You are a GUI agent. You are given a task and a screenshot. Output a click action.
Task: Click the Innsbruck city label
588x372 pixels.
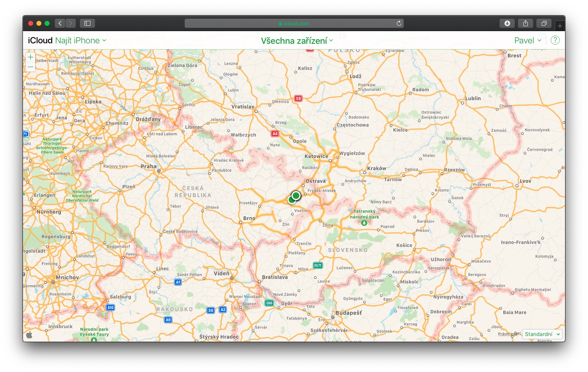pyautogui.click(x=61, y=326)
